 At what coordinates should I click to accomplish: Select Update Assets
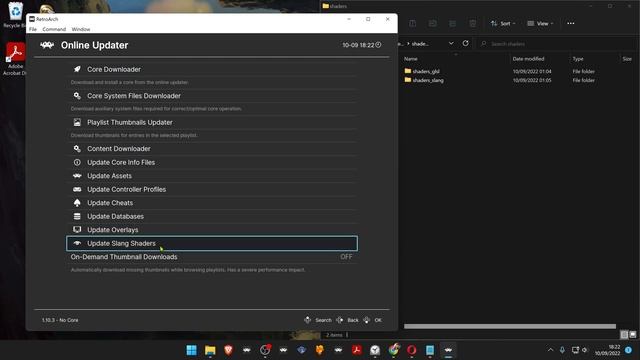coord(212,176)
